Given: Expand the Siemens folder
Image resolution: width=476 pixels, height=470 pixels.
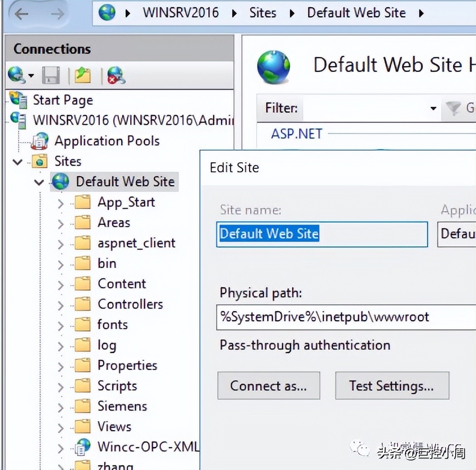Looking at the screenshot, I should click(x=61, y=407).
